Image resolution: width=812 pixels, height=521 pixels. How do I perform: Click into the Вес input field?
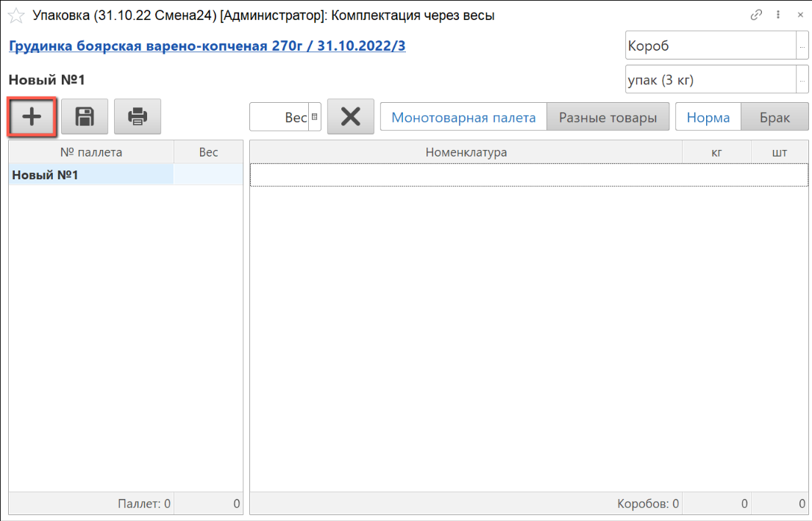click(x=279, y=118)
